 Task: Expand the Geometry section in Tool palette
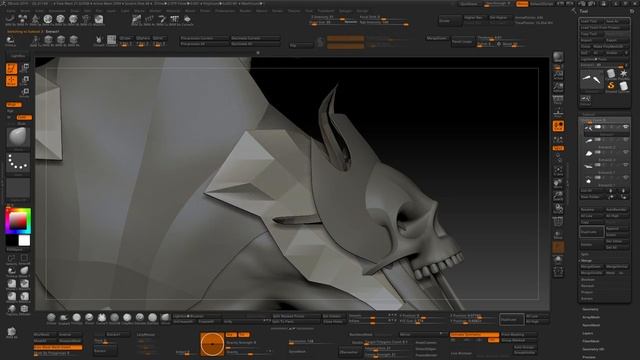pyautogui.click(x=590, y=309)
